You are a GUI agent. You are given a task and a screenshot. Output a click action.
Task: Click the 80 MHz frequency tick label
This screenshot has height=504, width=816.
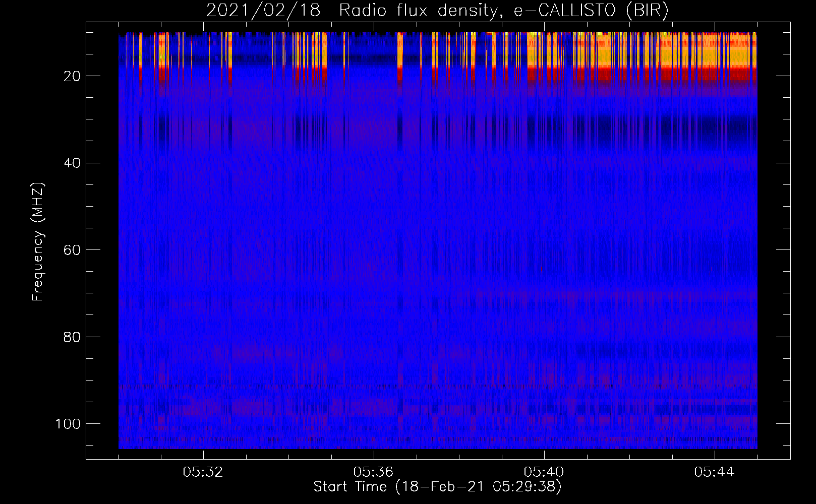pos(72,337)
